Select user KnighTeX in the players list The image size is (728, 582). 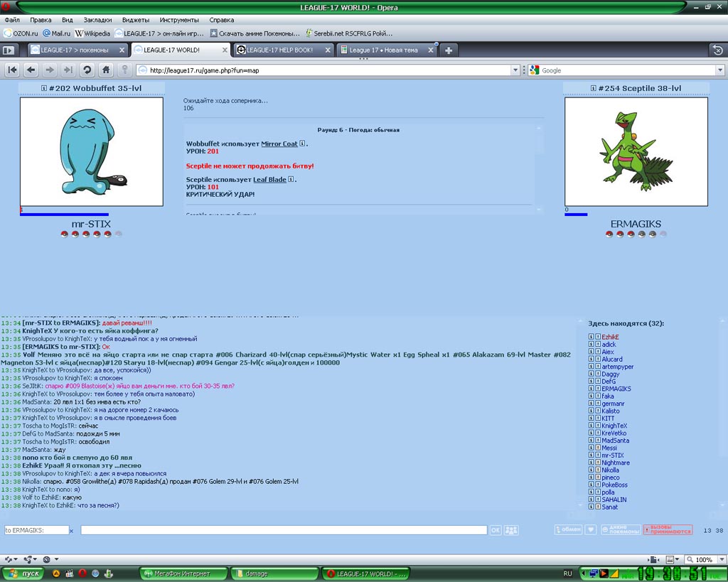coord(614,426)
